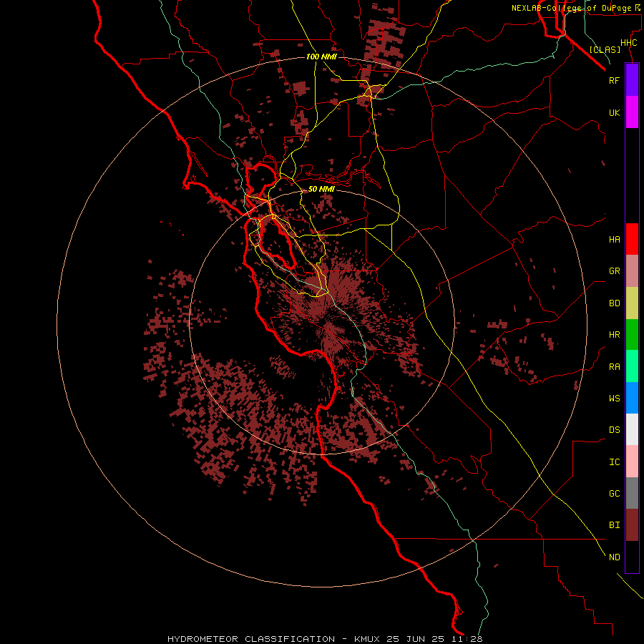Select the GC gray legend swatch
The image size is (644, 644).
click(x=632, y=493)
